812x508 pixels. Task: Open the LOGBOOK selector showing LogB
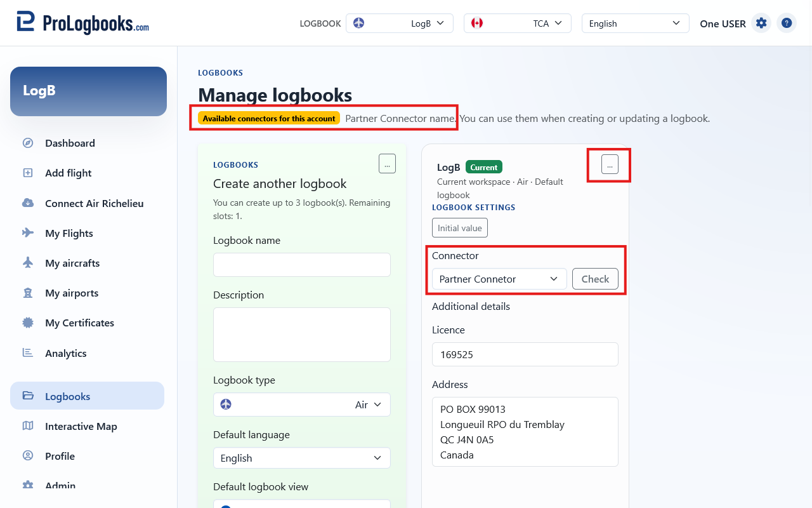pos(399,23)
